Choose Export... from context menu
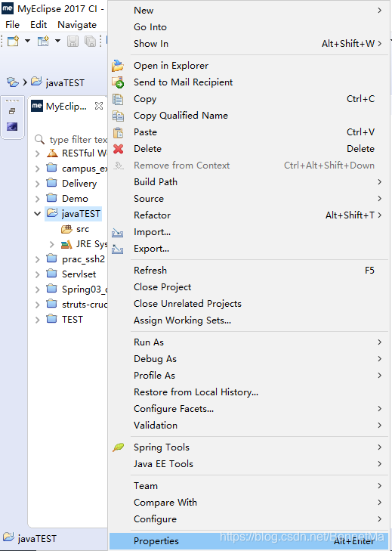 (248, 249)
